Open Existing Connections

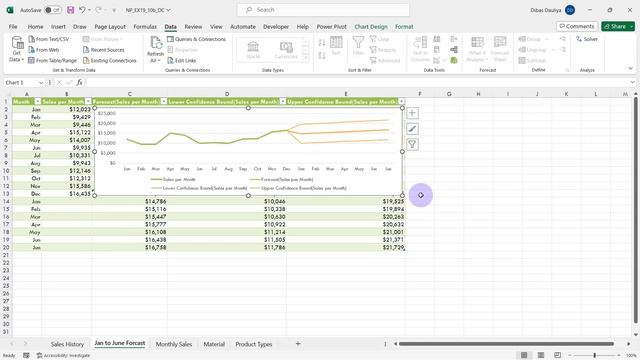pos(109,60)
